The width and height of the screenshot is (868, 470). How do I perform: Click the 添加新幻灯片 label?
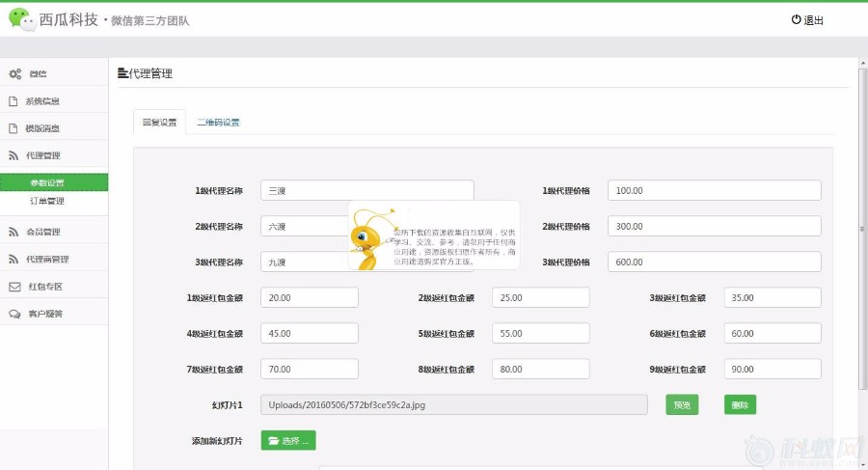[x=217, y=441]
